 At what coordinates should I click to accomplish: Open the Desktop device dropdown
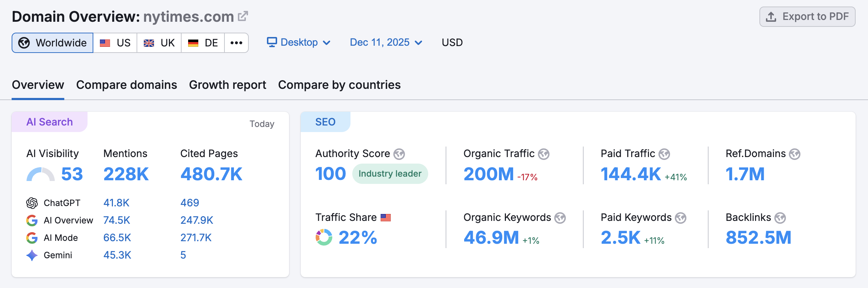pyautogui.click(x=299, y=42)
